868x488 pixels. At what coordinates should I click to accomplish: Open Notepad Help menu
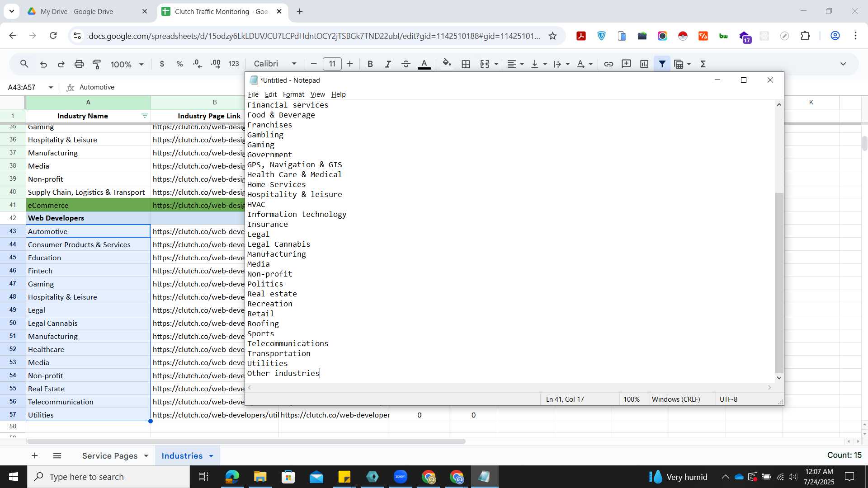(x=338, y=94)
